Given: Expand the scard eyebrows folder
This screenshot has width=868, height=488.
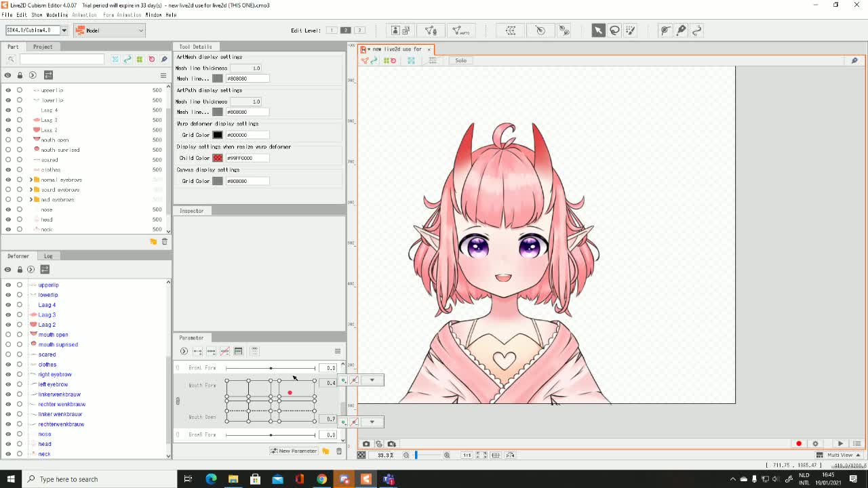Looking at the screenshot, I should coord(31,190).
